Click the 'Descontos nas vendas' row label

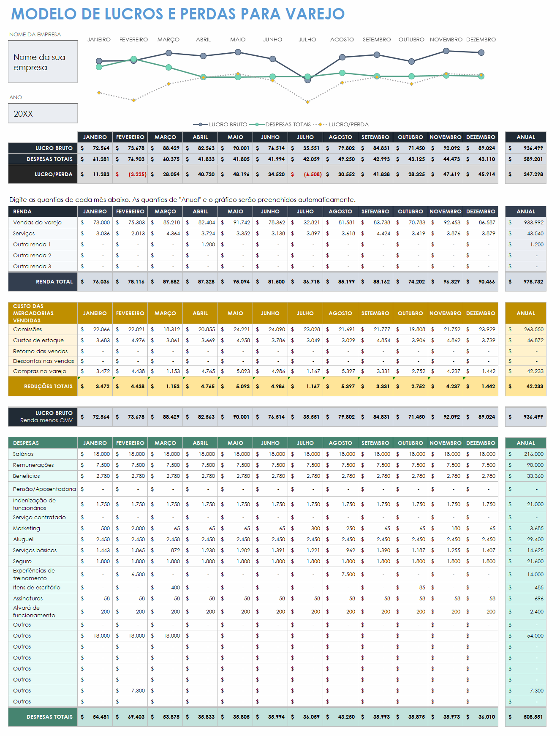[43, 361]
